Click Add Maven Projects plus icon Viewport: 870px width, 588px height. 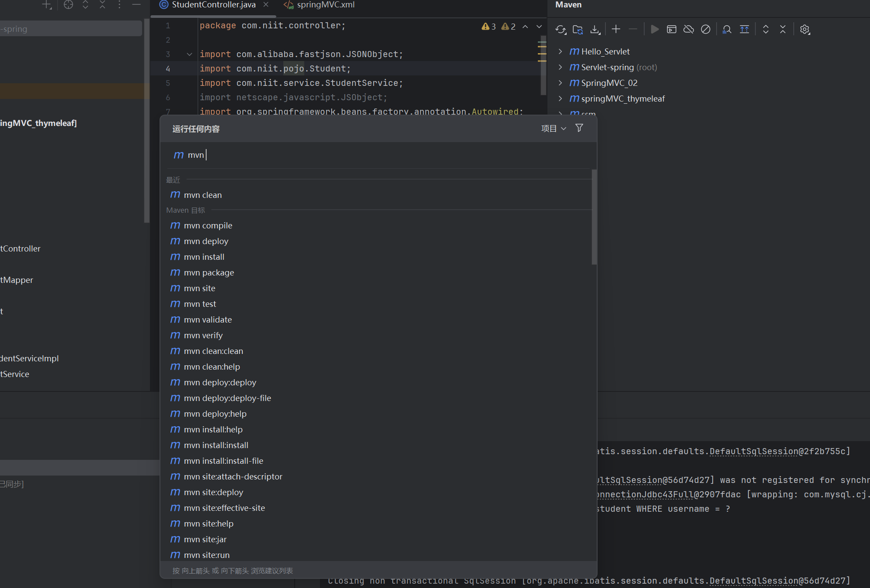(x=616, y=29)
